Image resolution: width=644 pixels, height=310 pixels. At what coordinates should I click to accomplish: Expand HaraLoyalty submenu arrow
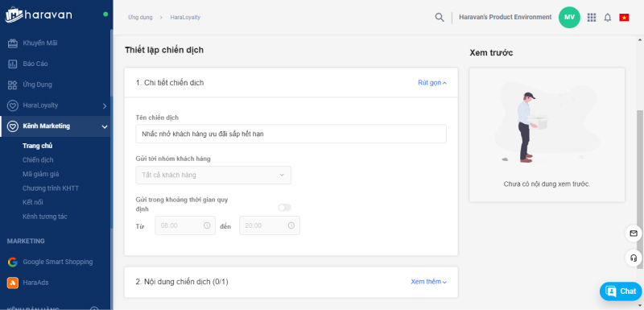click(105, 106)
